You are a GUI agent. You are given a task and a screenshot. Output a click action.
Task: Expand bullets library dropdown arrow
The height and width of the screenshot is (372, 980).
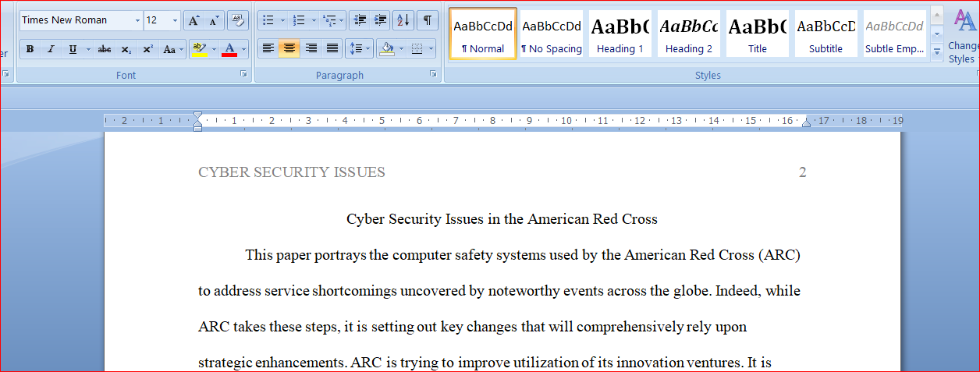282,20
